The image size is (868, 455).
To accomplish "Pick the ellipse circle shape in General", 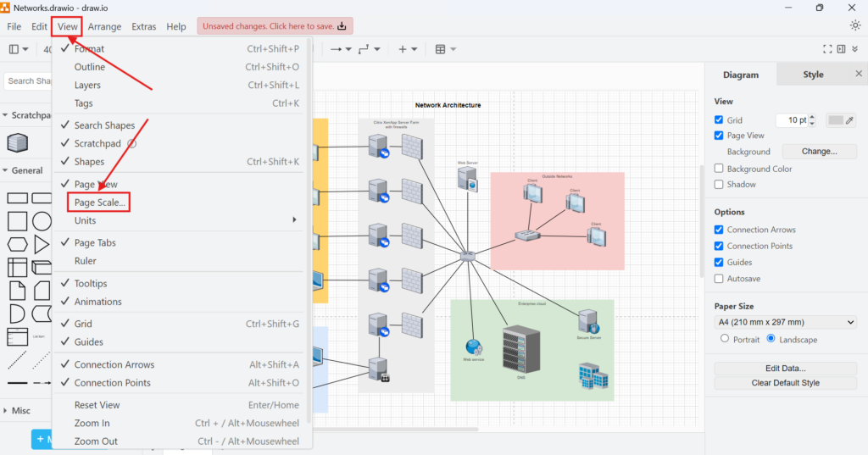I will [x=42, y=221].
